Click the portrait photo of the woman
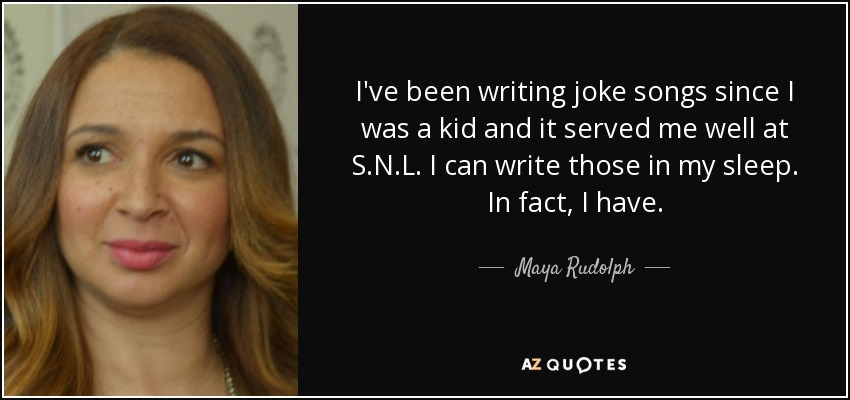850x400 pixels. coord(151,199)
